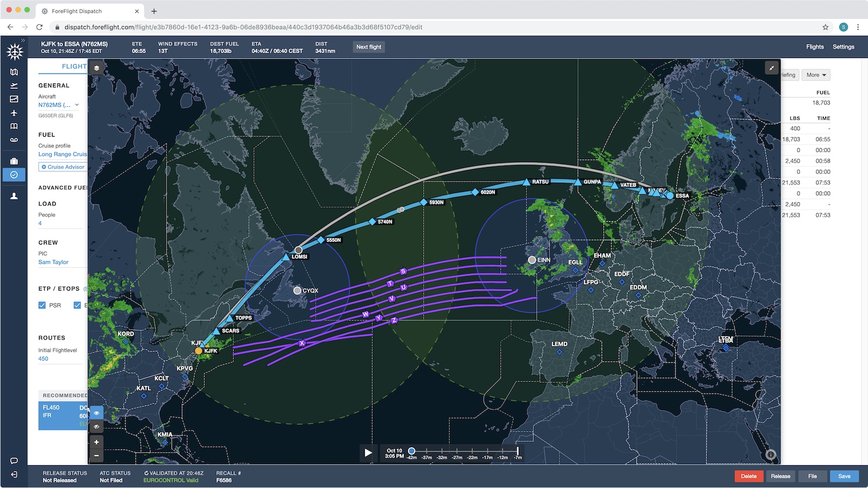Click NAT track X label marker

[302, 343]
